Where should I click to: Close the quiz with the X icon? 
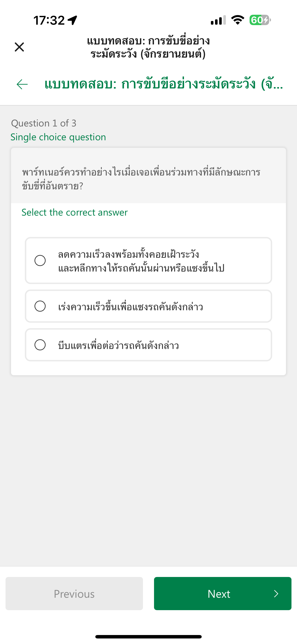click(x=19, y=47)
